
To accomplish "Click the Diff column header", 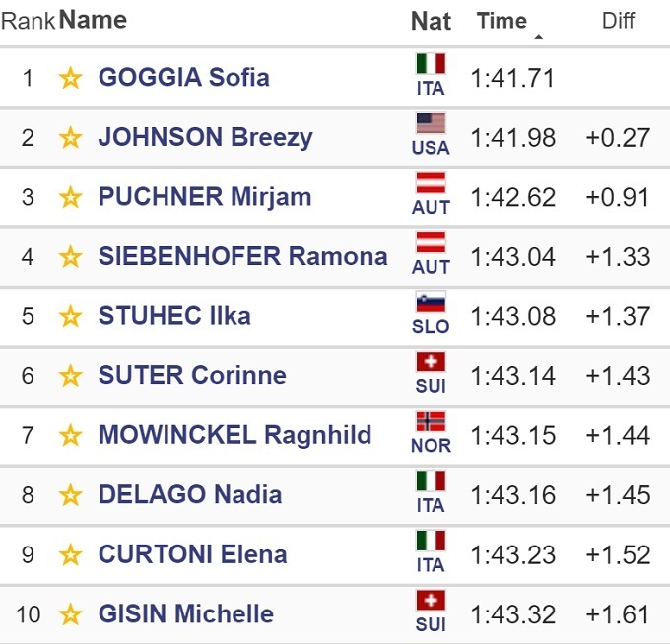I will pos(618,21).
